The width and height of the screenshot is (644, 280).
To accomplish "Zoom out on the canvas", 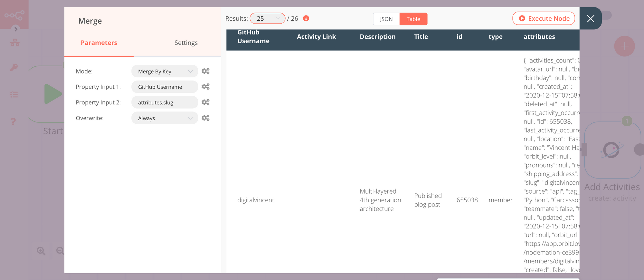I will (60, 251).
